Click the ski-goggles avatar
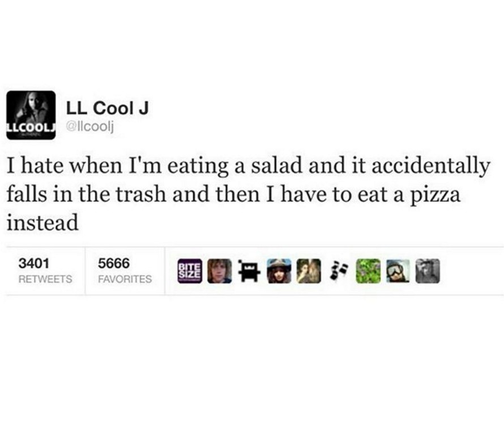 397,271
